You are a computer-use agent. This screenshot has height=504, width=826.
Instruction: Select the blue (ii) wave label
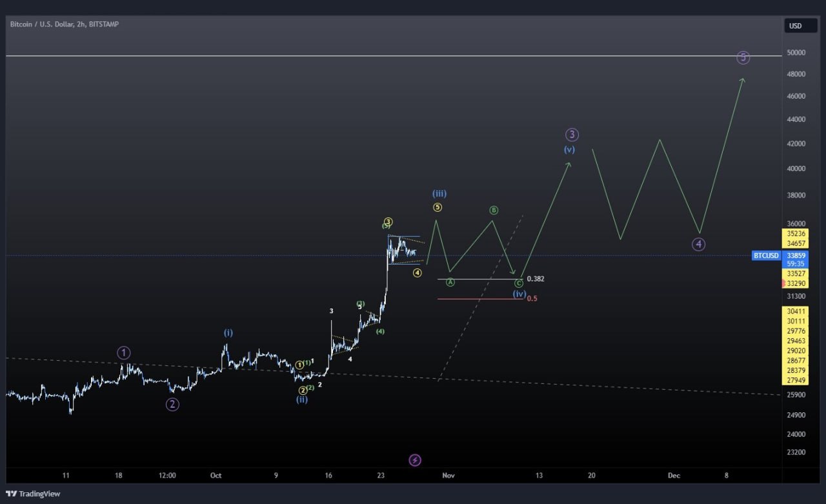302,399
